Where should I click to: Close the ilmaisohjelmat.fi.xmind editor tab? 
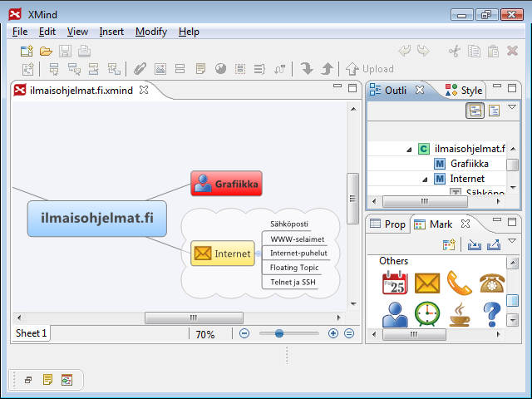click(144, 90)
